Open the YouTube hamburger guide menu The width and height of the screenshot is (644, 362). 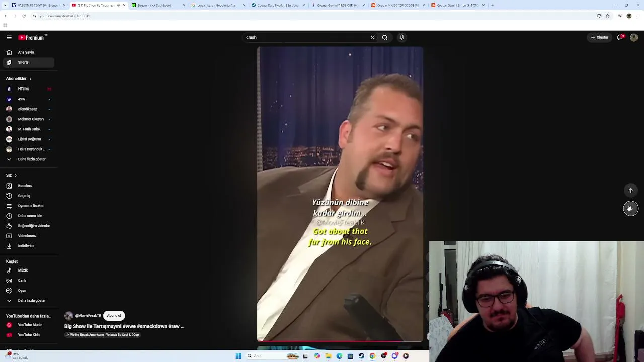tap(9, 37)
